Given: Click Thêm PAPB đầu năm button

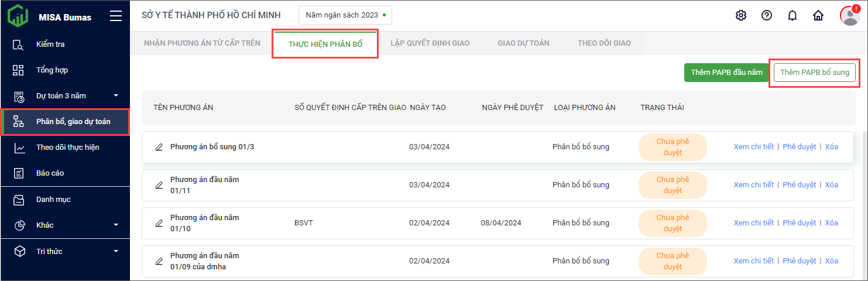Looking at the screenshot, I should click(726, 73).
